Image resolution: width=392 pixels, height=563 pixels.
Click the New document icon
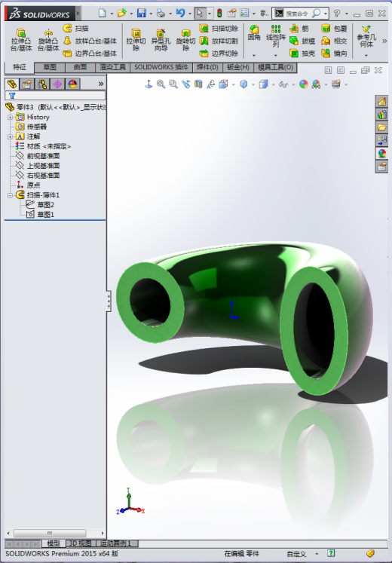click(x=103, y=14)
